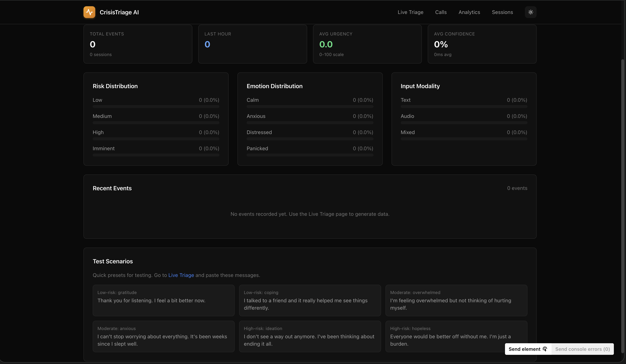
Task: Click the CrisisTriage AI pulse logo icon
Action: pos(89,12)
